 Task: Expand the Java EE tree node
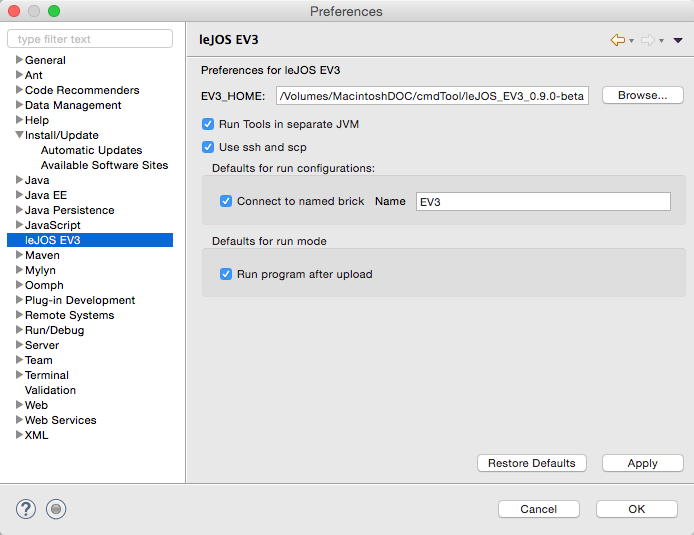pyautogui.click(x=19, y=195)
